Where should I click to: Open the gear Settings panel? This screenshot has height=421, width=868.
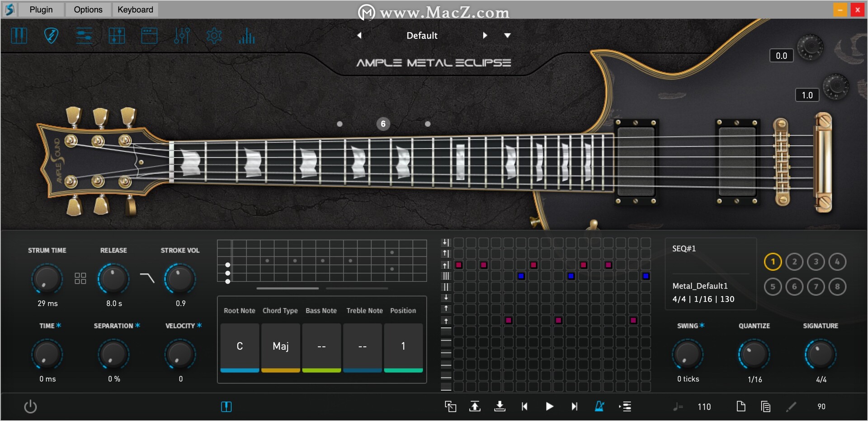pos(214,35)
